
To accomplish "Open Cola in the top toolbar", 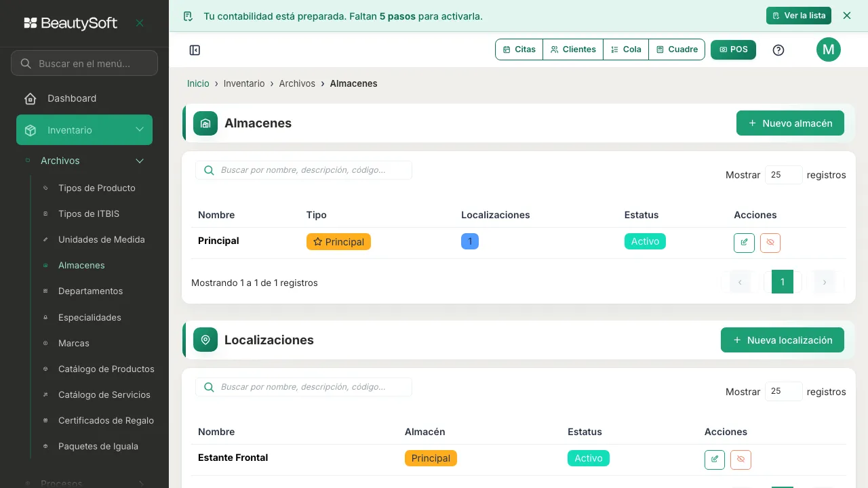I will (x=626, y=49).
